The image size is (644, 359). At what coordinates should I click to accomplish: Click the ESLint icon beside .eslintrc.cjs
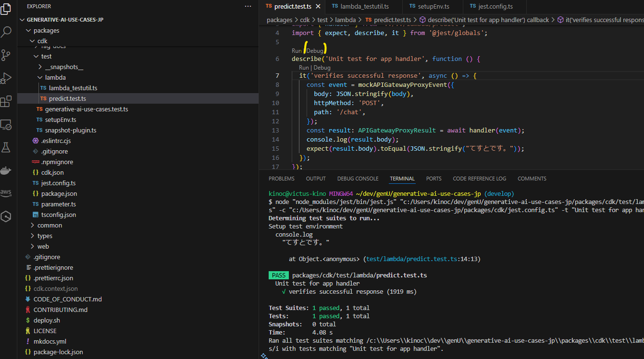[x=36, y=141]
